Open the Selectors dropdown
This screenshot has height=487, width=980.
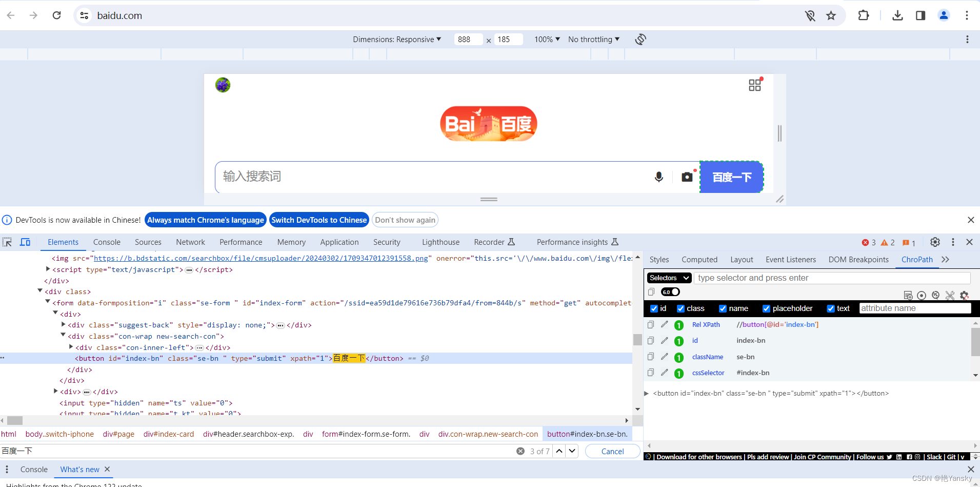click(669, 278)
